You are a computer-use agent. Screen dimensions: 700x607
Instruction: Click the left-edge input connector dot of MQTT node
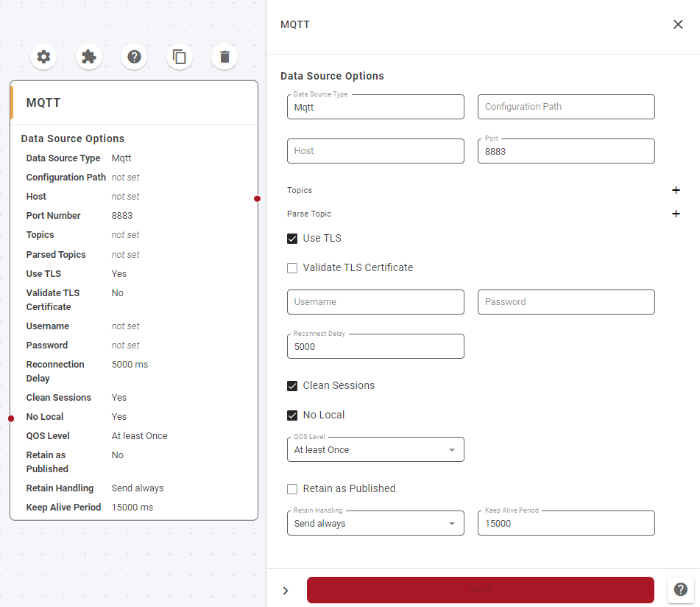coord(11,418)
